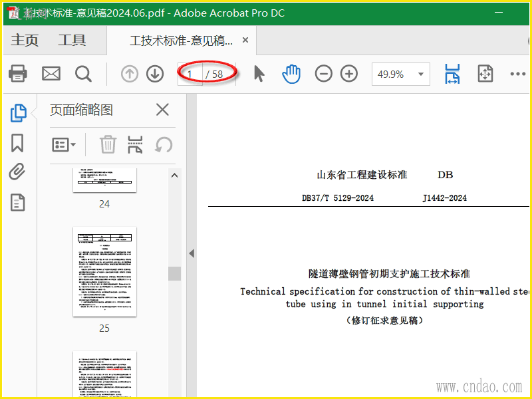Open more tools ellipsis menu
Image resolution: width=532 pixels, height=399 pixels.
(x=518, y=74)
